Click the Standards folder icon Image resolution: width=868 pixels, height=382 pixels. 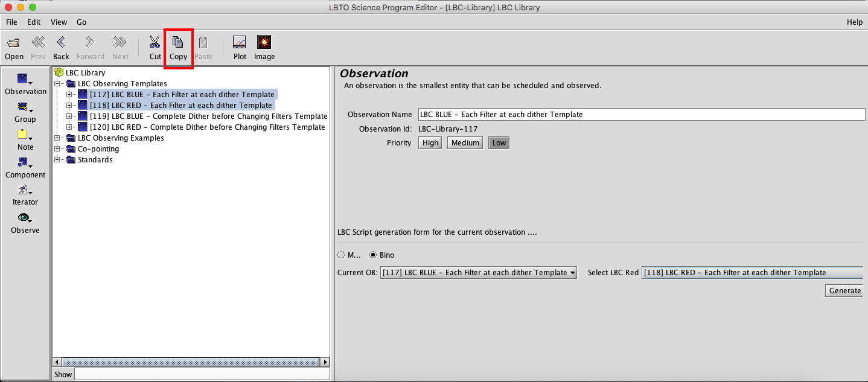(x=71, y=159)
